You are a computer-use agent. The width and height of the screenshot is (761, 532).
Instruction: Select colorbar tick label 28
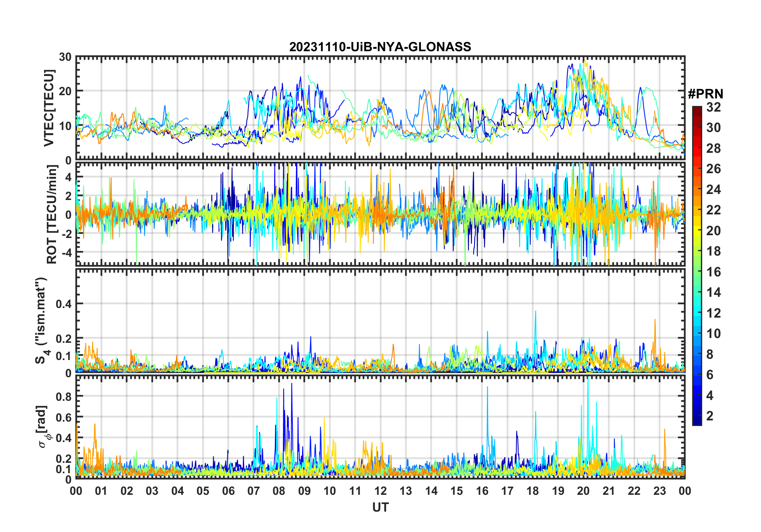point(713,148)
